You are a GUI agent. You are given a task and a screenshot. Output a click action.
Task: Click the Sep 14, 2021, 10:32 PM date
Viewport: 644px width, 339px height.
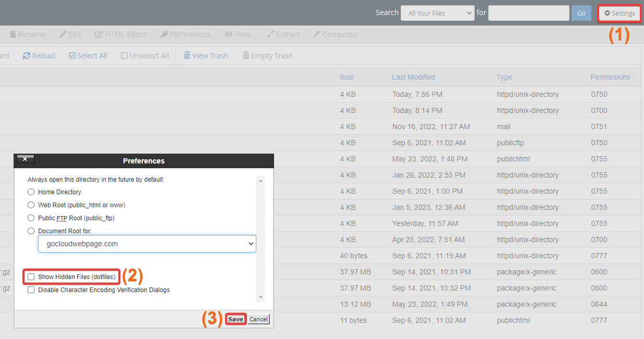click(x=431, y=288)
